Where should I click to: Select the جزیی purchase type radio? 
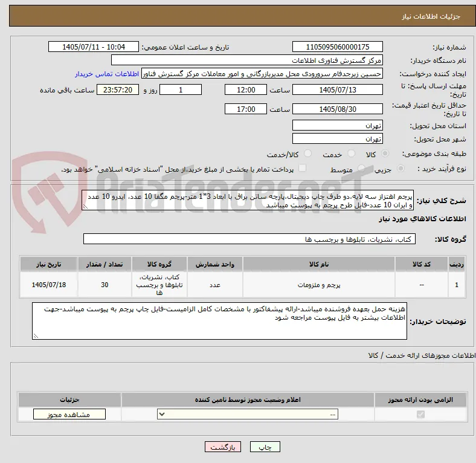400,168
